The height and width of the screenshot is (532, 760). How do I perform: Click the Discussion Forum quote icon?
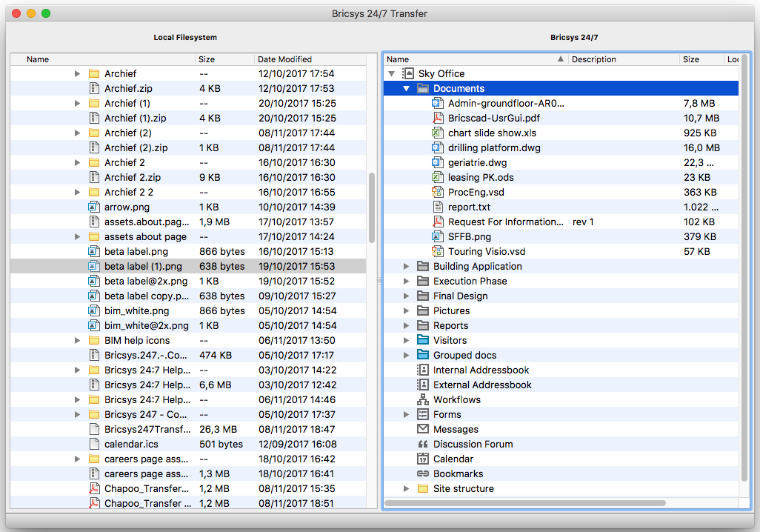423,445
